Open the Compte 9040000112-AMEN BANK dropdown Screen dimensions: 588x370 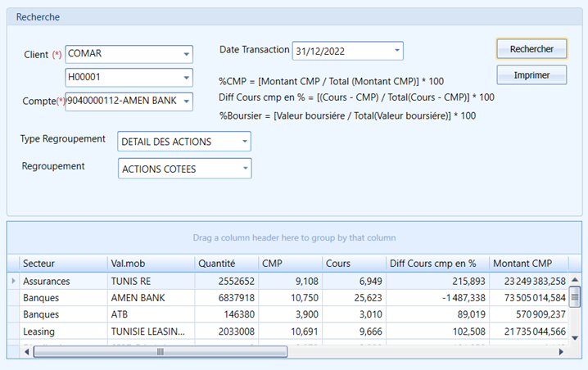pyautogui.click(x=186, y=102)
